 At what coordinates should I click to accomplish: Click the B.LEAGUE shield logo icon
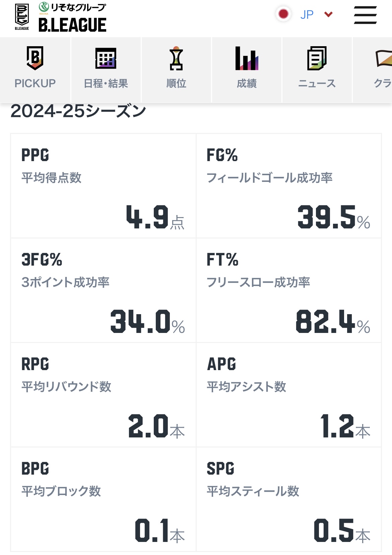tap(22, 17)
